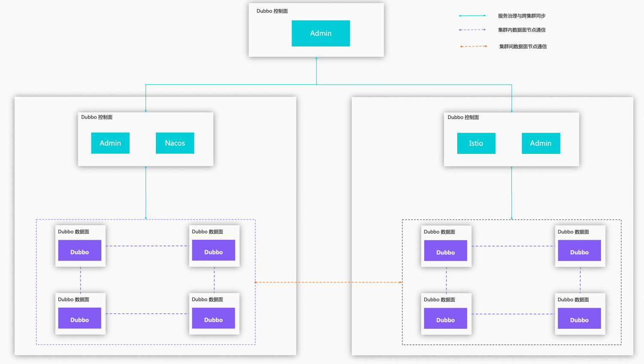644x364 pixels.
Task: Select the Istio box in the right cluster
Action: [x=476, y=144]
